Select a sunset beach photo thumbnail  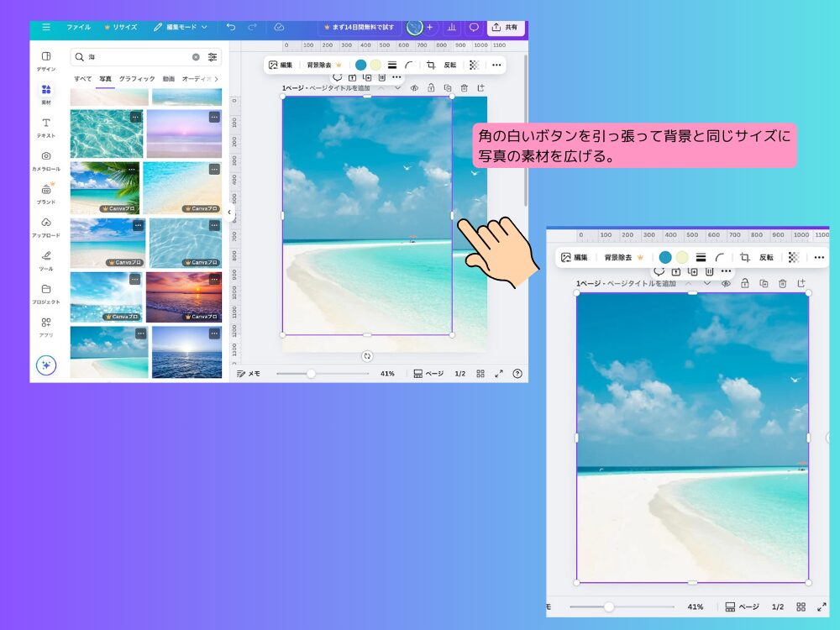tap(186, 296)
